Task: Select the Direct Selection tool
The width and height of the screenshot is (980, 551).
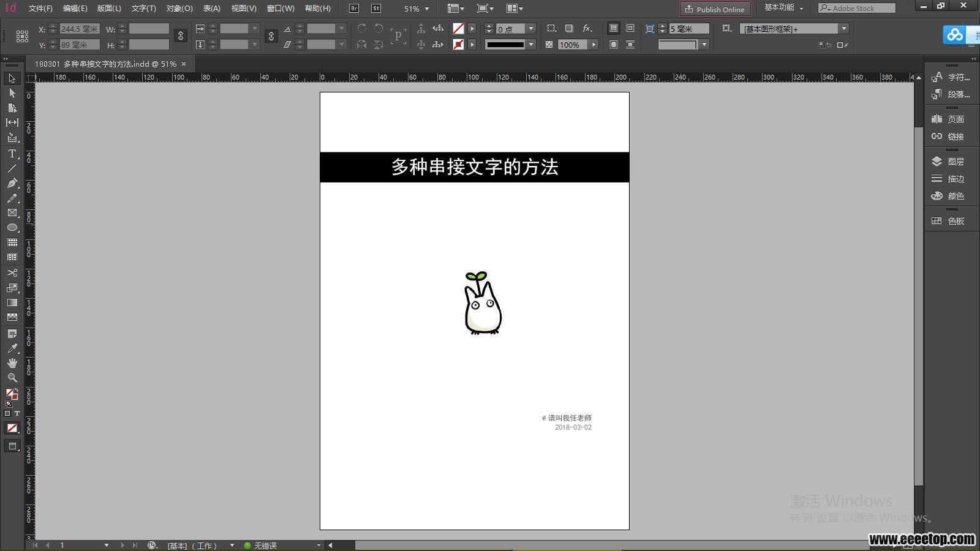Action: [12, 93]
